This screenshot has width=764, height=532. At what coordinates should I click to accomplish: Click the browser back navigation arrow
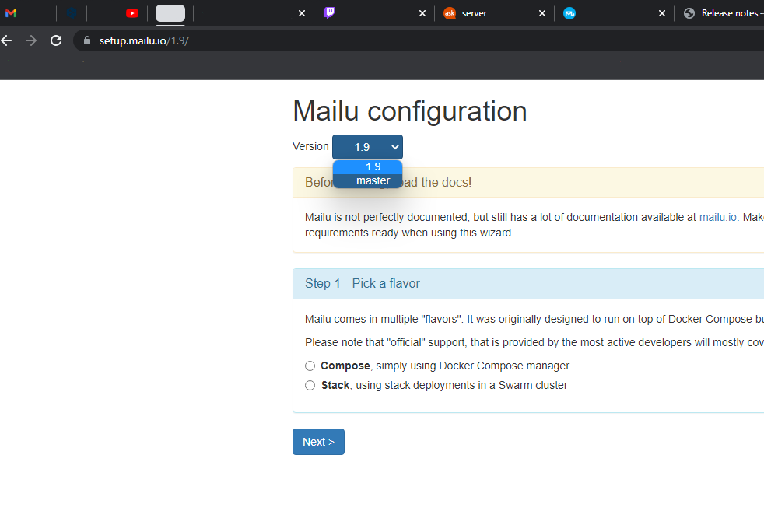tap(7, 40)
